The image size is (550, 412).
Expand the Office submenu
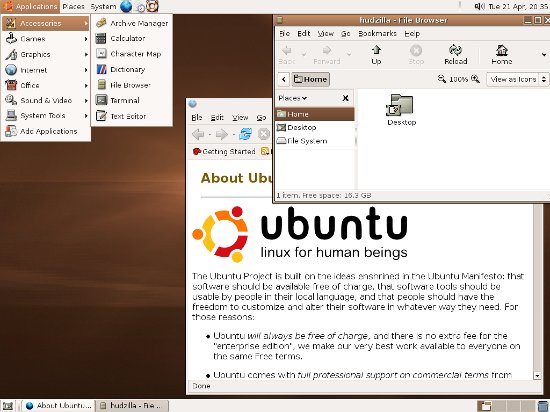pyautogui.click(x=46, y=85)
